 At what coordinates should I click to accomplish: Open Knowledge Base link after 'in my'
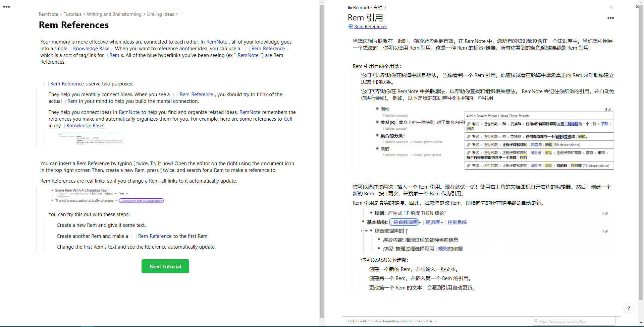(x=85, y=126)
